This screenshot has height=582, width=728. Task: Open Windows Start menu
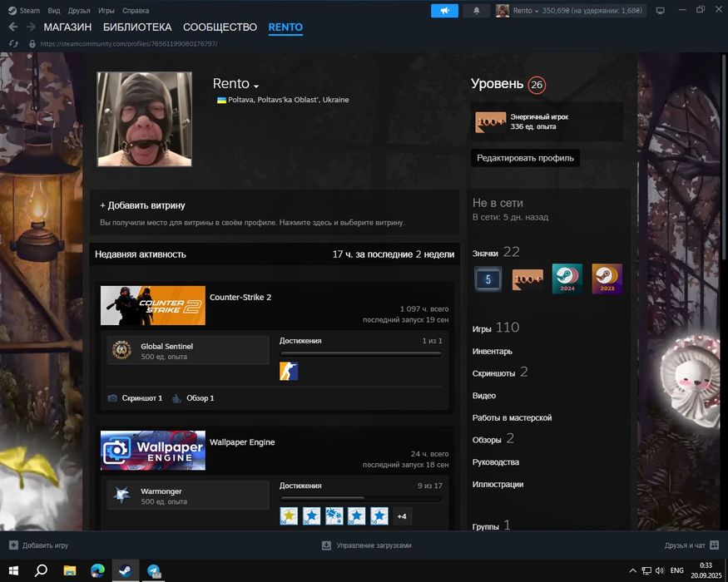pos(13,570)
